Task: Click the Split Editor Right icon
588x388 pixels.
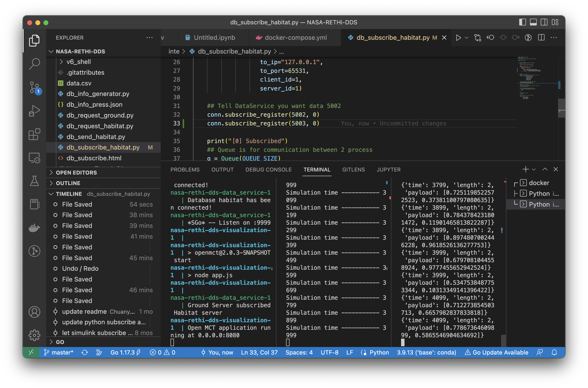Action: tap(541, 38)
